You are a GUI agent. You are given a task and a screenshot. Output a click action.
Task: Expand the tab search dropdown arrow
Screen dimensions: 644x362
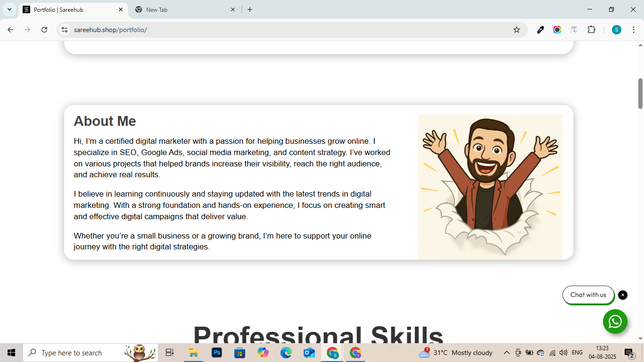pyautogui.click(x=9, y=9)
